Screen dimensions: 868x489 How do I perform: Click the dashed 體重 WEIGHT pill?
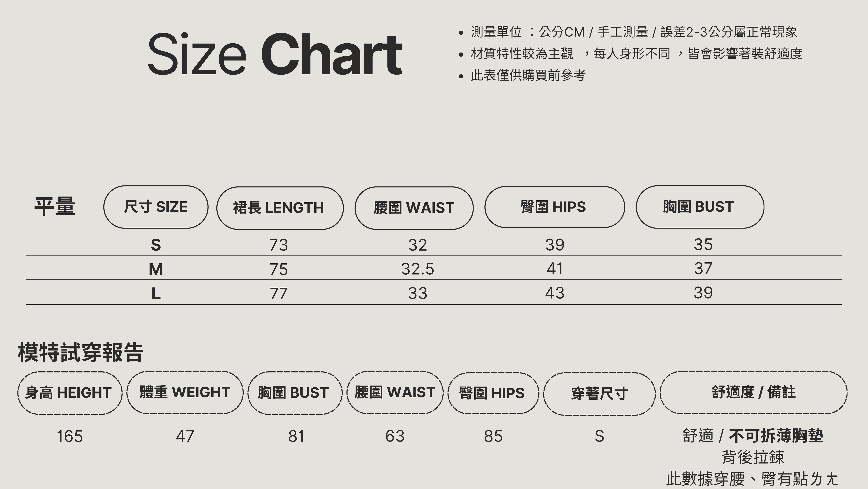[185, 393]
